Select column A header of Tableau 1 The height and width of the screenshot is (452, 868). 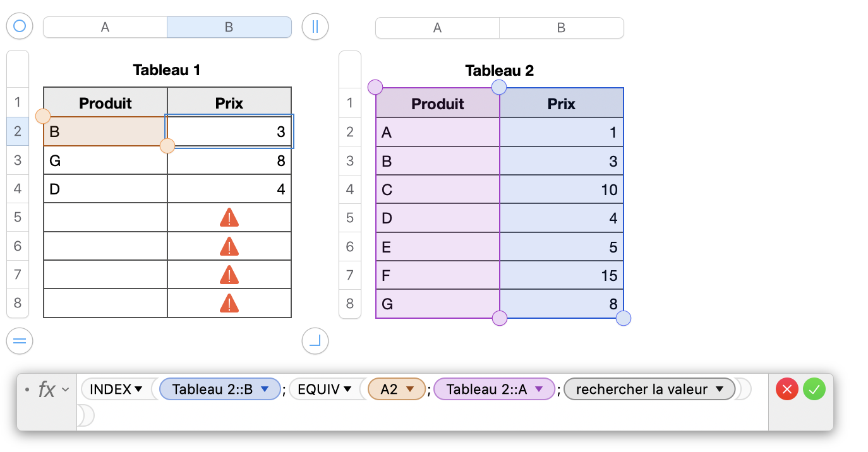105,27
